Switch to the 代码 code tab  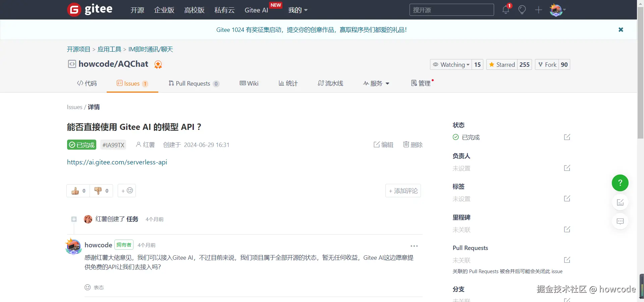click(87, 83)
